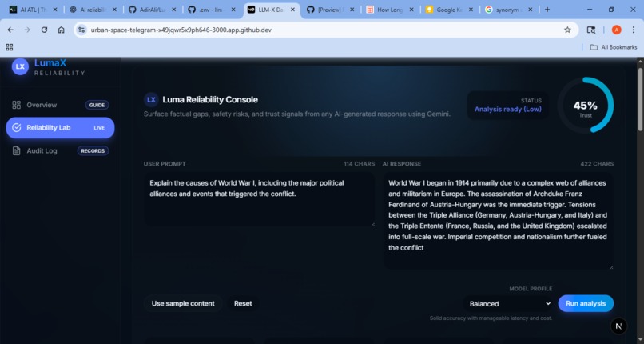Click the browser Forward arrow
Viewport: 644px width, 344px height.
pos(27,30)
